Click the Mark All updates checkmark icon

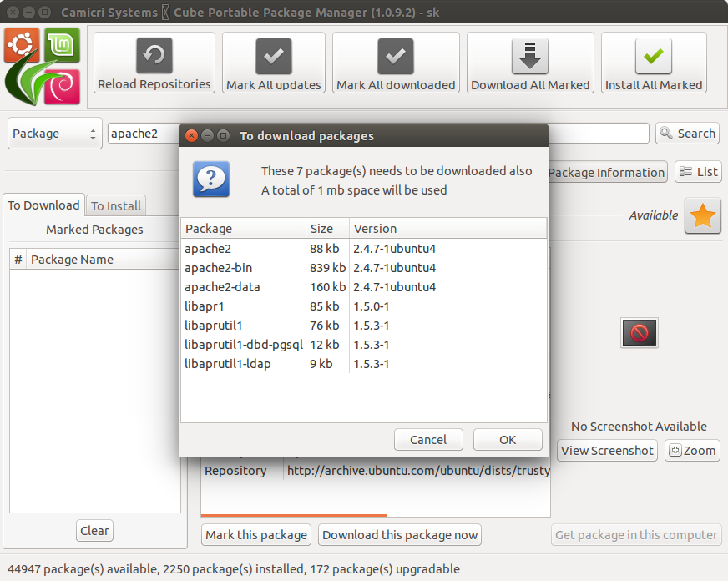pyautogui.click(x=274, y=56)
